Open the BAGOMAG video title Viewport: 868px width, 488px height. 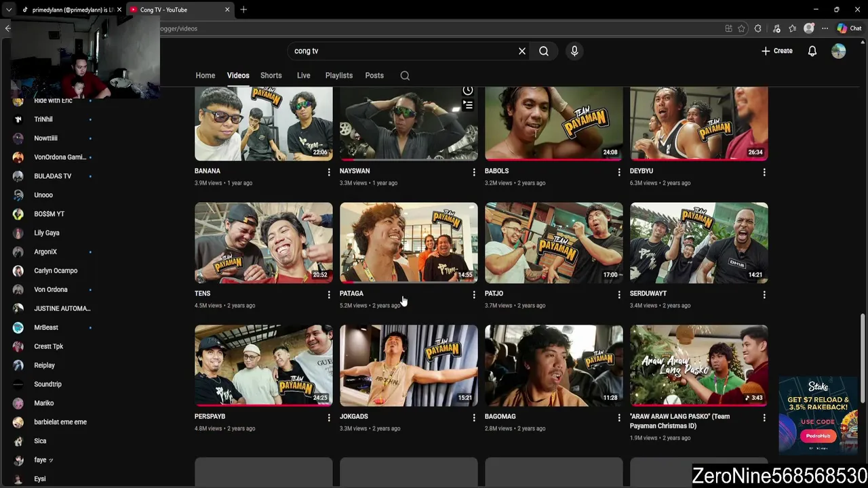click(x=500, y=416)
